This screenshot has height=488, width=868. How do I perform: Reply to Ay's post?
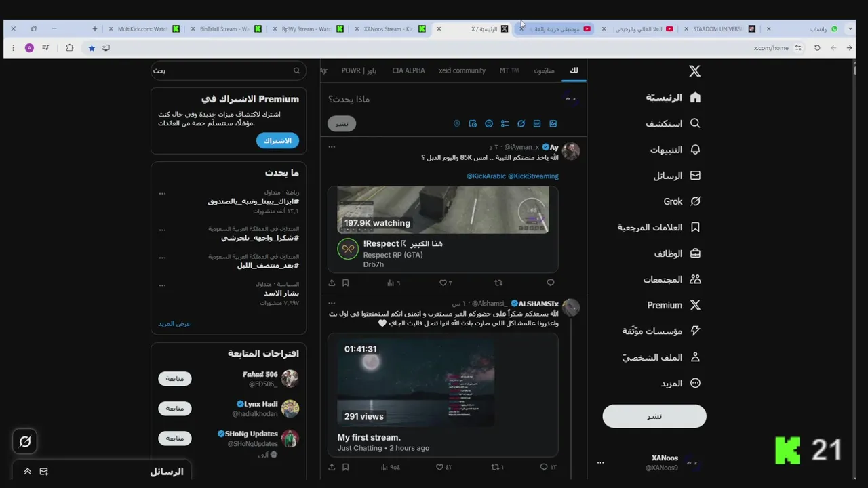click(551, 283)
